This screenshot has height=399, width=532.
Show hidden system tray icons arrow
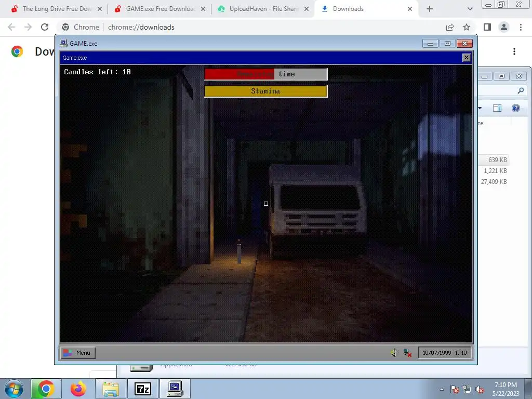(x=442, y=389)
